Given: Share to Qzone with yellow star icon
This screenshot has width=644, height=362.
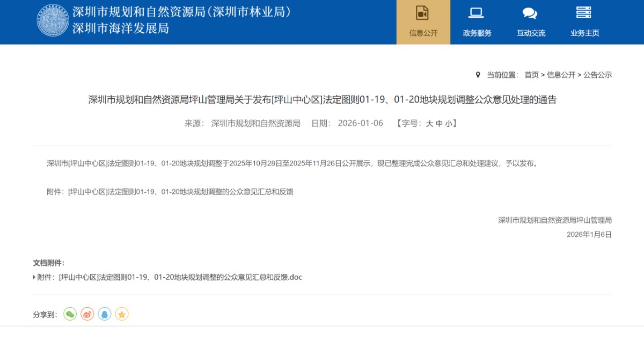Looking at the screenshot, I should [122, 314].
